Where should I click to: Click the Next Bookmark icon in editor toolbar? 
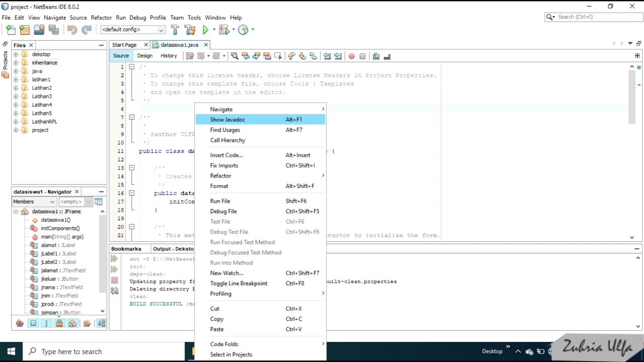click(x=302, y=56)
